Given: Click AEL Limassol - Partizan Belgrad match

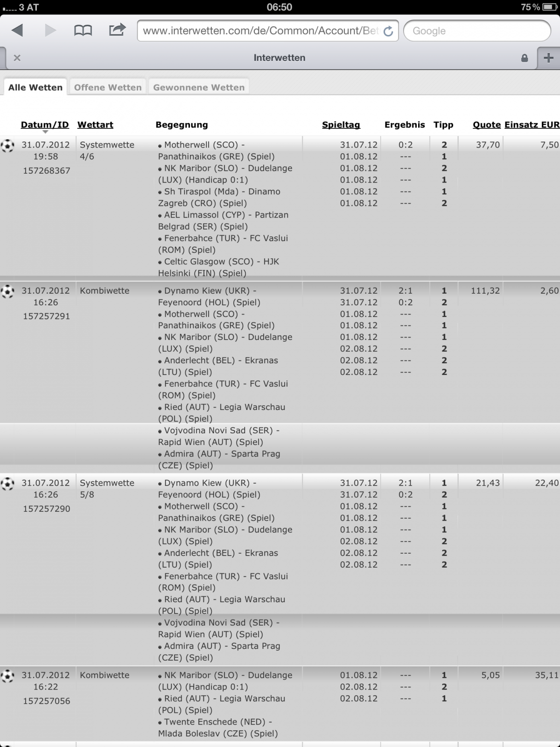Looking at the screenshot, I should point(223,221).
